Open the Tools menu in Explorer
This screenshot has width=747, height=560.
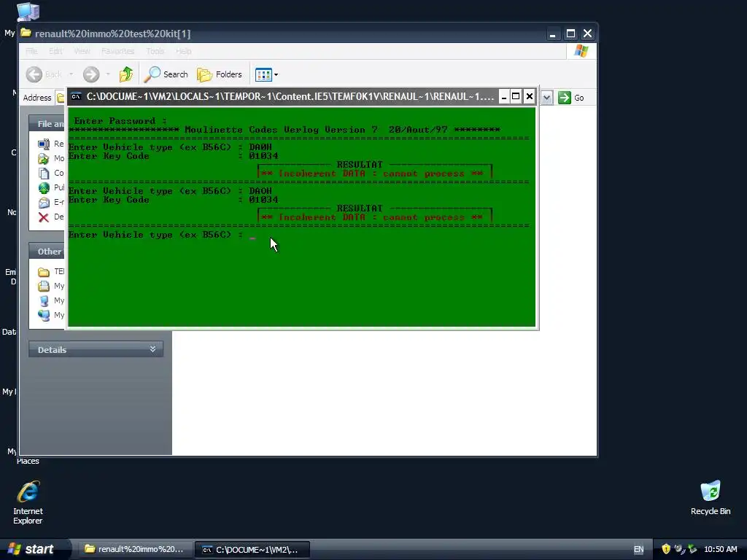click(155, 51)
